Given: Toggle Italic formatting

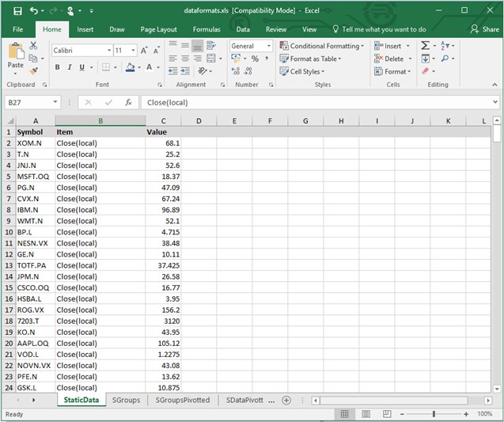Looking at the screenshot, I should pos(70,67).
